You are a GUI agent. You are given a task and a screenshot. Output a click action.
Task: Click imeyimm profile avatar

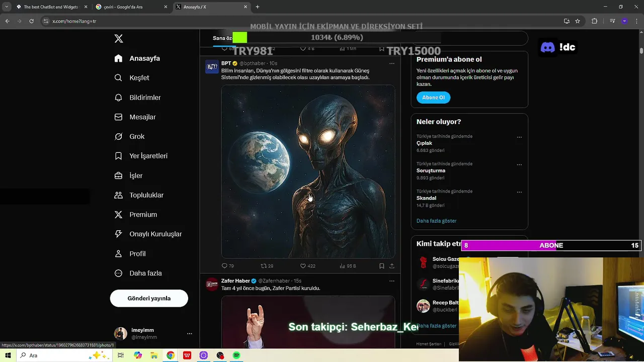[121, 333]
